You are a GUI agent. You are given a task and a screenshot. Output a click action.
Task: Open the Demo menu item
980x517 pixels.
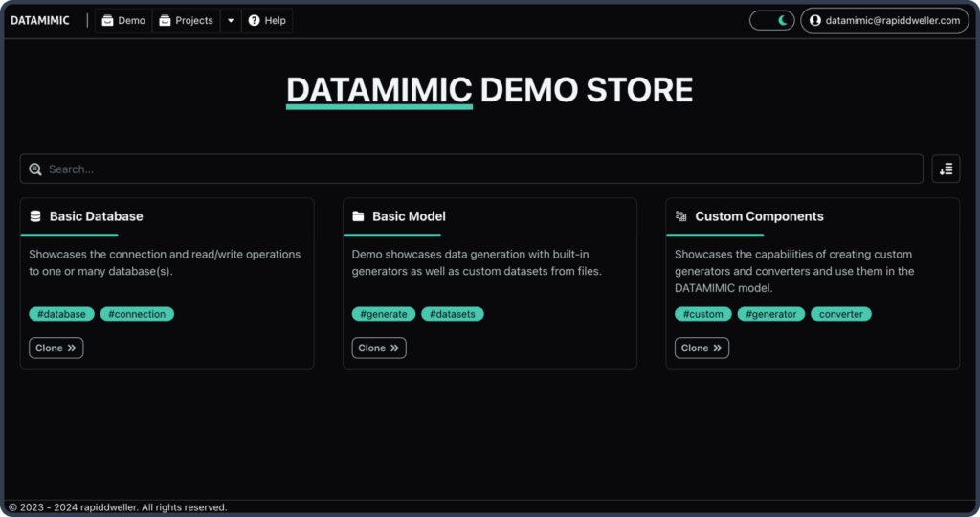pyautogui.click(x=123, y=20)
